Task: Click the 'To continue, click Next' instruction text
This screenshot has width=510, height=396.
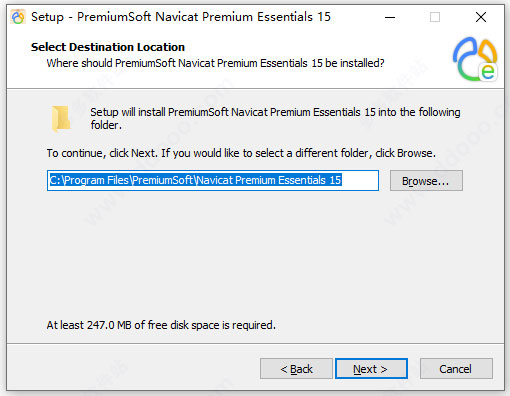Action: pos(241,153)
